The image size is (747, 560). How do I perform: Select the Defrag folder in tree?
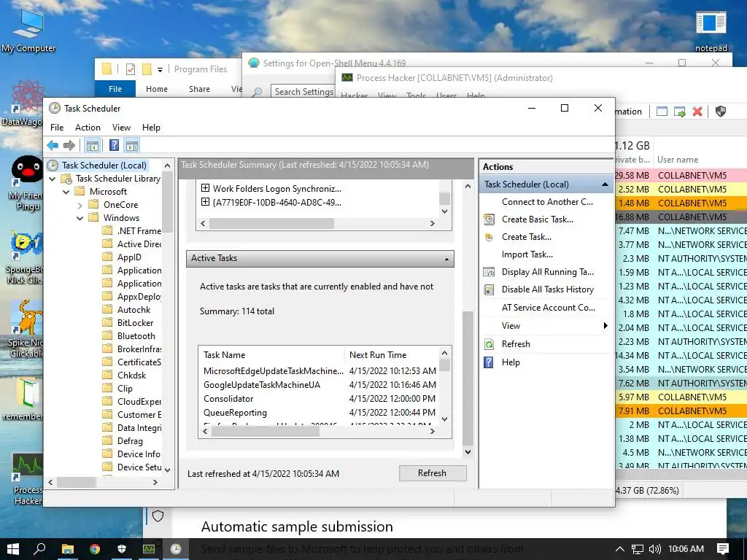click(x=130, y=441)
